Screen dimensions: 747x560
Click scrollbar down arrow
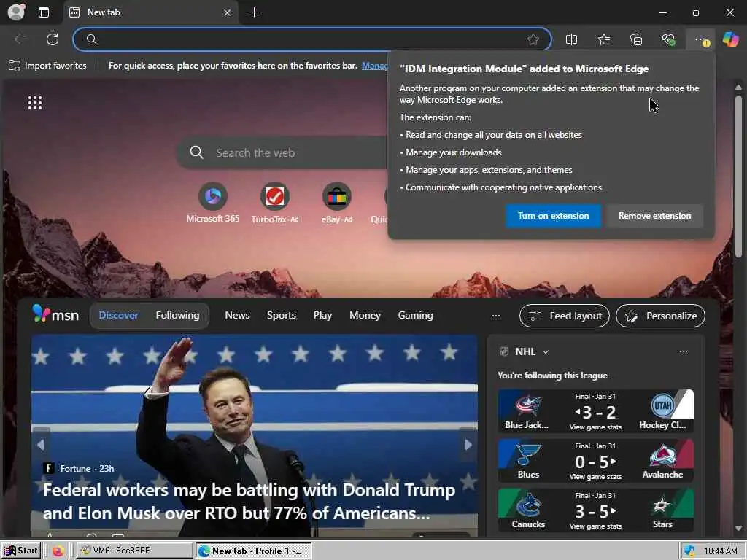point(738,528)
